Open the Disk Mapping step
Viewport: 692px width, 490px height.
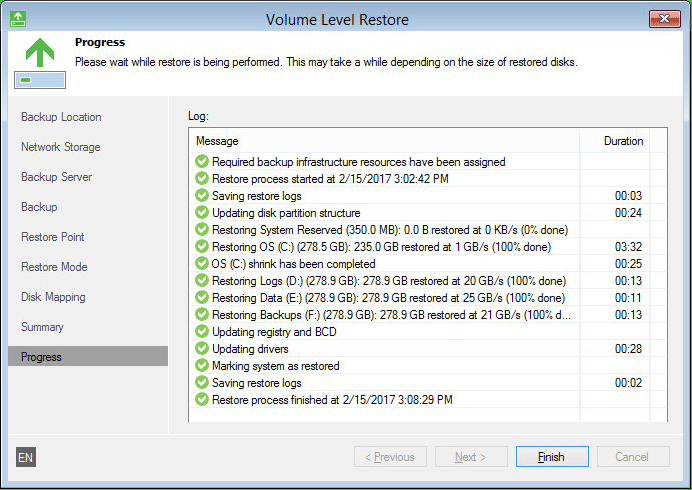coord(53,297)
